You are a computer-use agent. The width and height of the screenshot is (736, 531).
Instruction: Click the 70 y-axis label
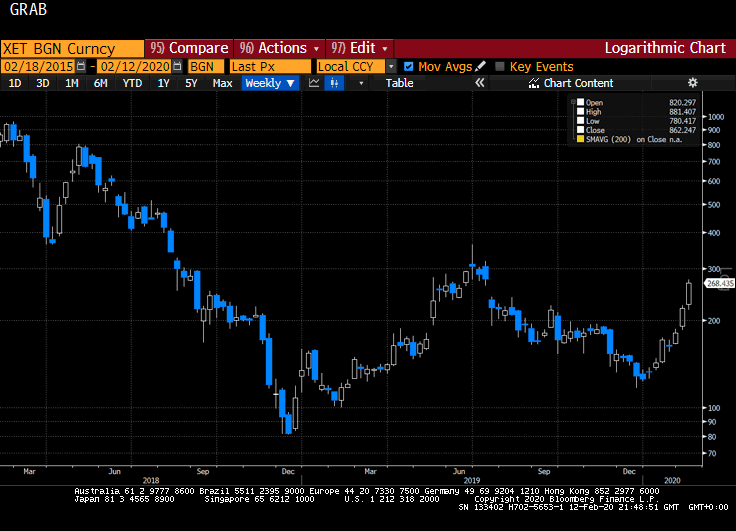[x=712, y=454]
